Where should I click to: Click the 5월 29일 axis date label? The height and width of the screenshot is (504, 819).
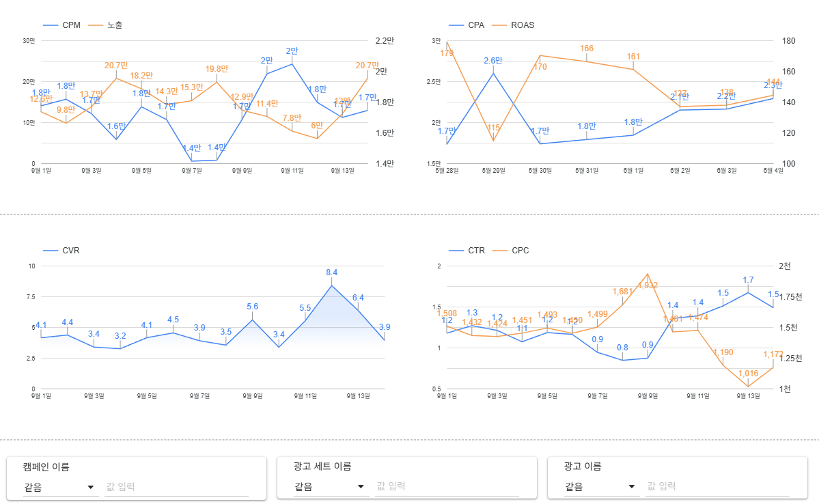coord(494,171)
